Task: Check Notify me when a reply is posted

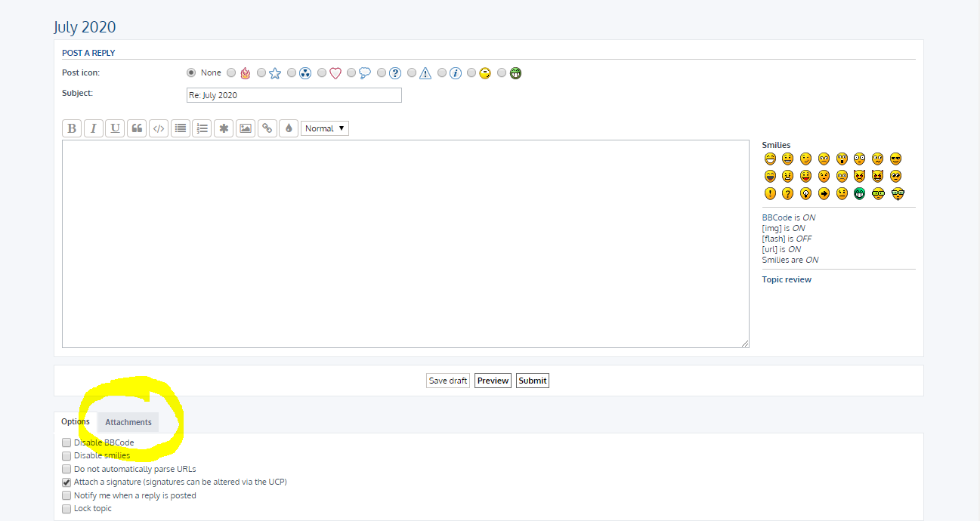Action: click(67, 495)
